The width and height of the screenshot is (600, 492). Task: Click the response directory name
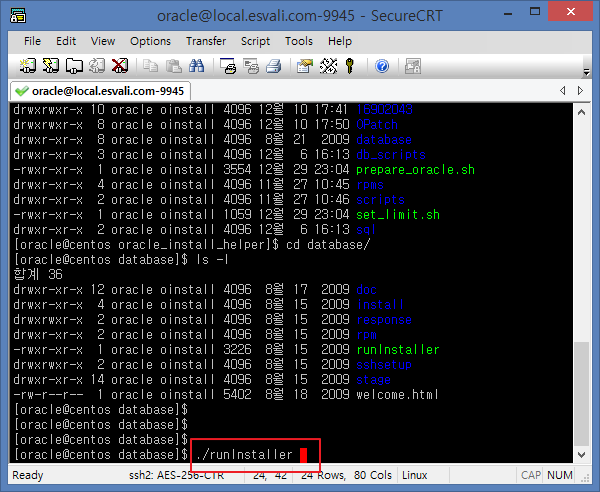click(384, 319)
